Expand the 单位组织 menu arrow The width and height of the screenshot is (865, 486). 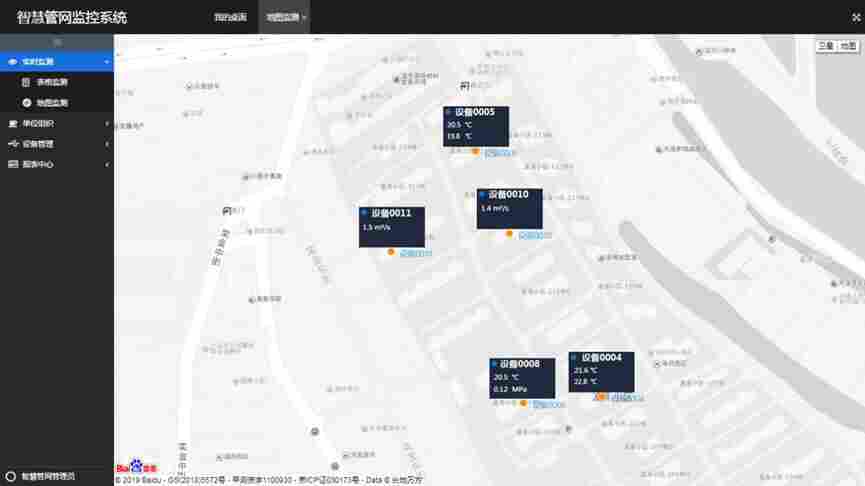pos(107,123)
